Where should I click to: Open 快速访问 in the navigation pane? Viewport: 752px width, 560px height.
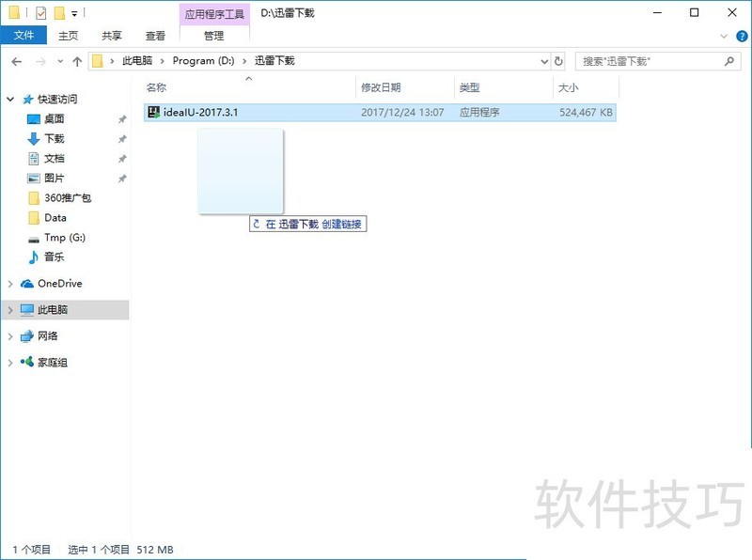pyautogui.click(x=57, y=100)
